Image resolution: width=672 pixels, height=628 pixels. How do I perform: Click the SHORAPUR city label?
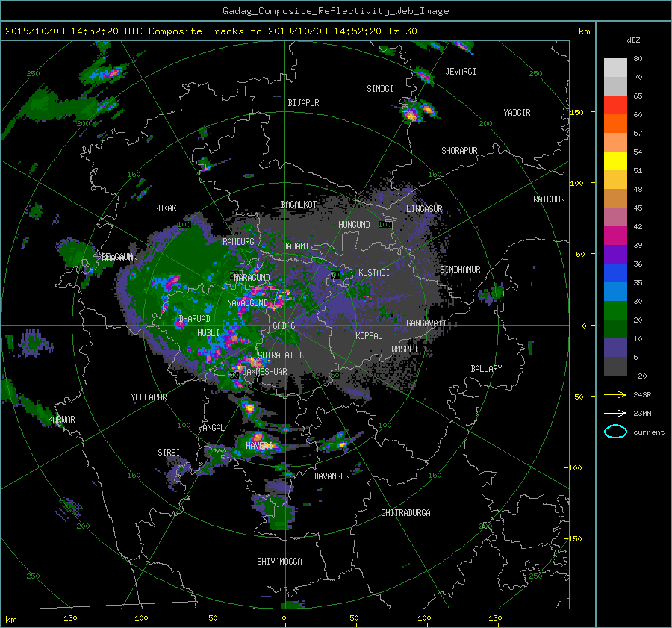459,151
